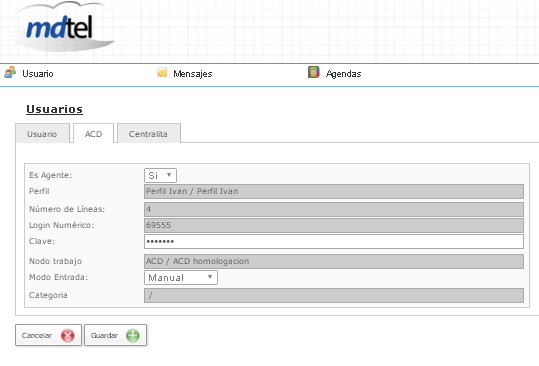Click the 'Clave:' label
The image size is (539, 366).
[x=42, y=241]
